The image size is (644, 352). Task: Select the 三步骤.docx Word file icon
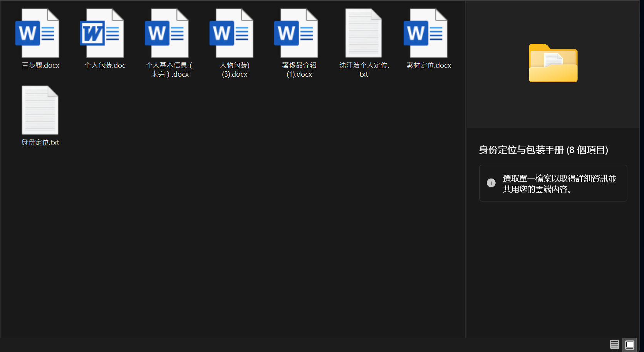[x=38, y=34]
